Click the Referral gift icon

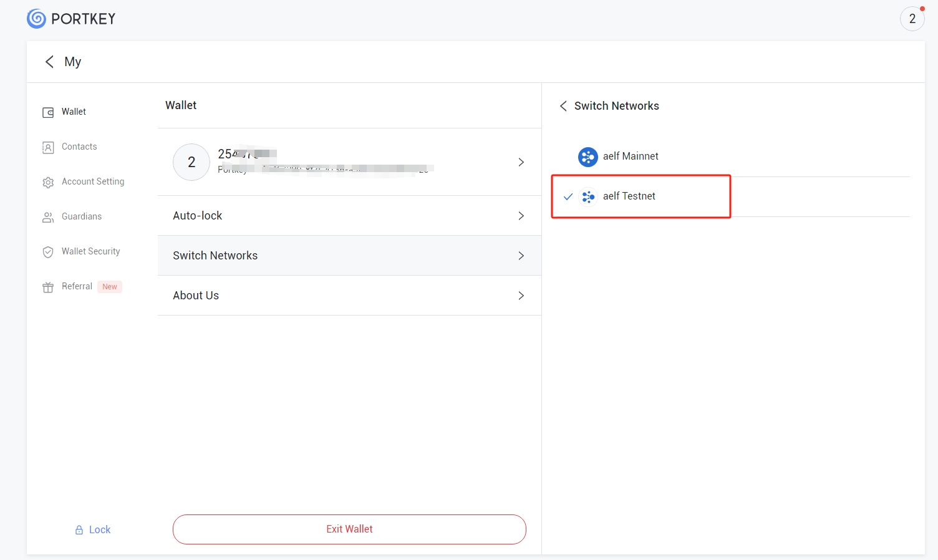(x=48, y=287)
